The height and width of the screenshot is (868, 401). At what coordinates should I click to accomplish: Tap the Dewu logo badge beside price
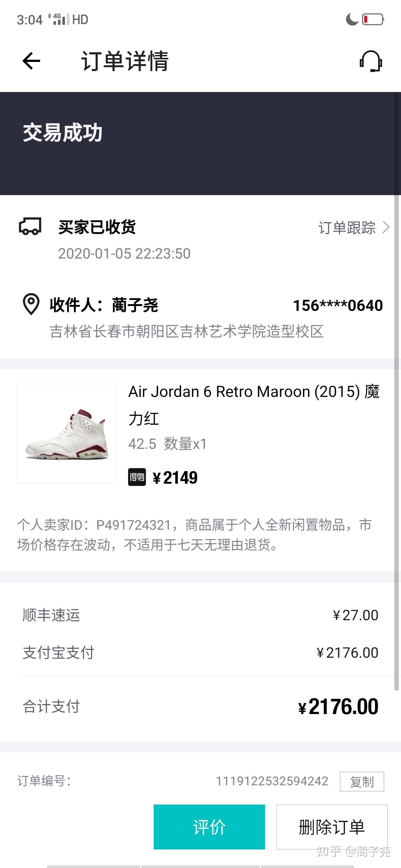pos(137,477)
